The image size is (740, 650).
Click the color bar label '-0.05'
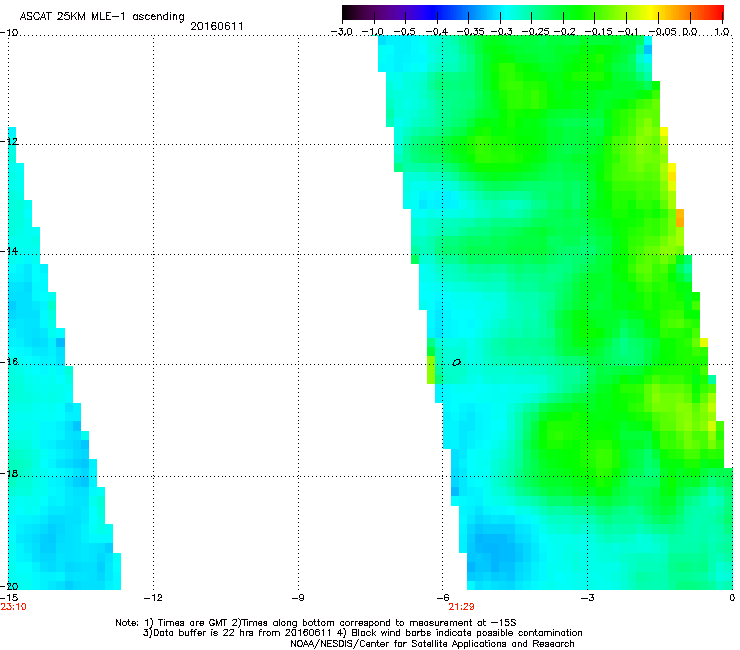coord(662,32)
